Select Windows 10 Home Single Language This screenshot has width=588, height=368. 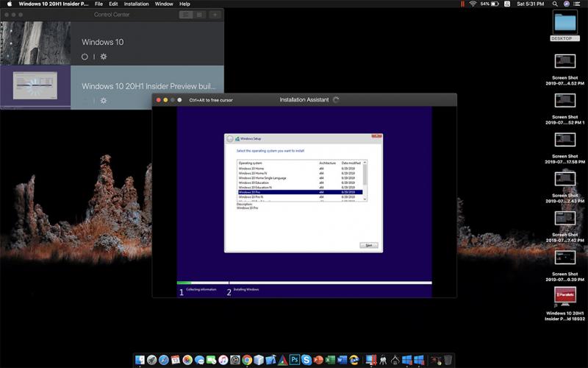[262, 178]
